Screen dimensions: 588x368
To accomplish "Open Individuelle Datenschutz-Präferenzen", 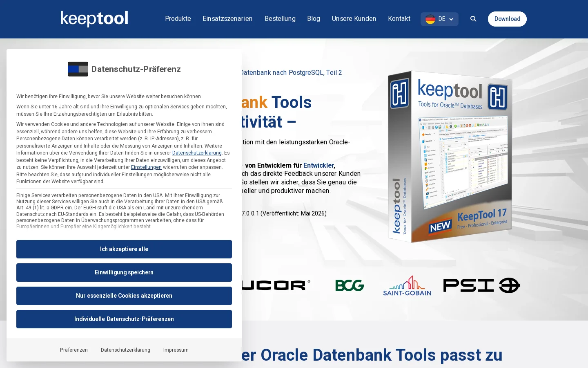I will click(124, 319).
